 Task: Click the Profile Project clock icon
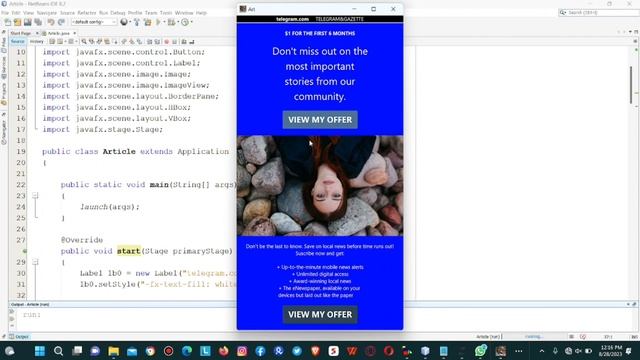[x=185, y=22]
